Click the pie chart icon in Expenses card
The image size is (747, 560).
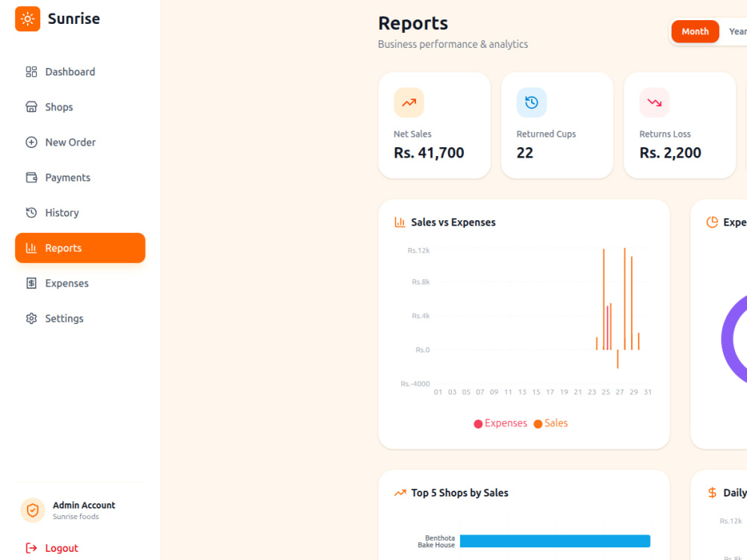(712, 223)
